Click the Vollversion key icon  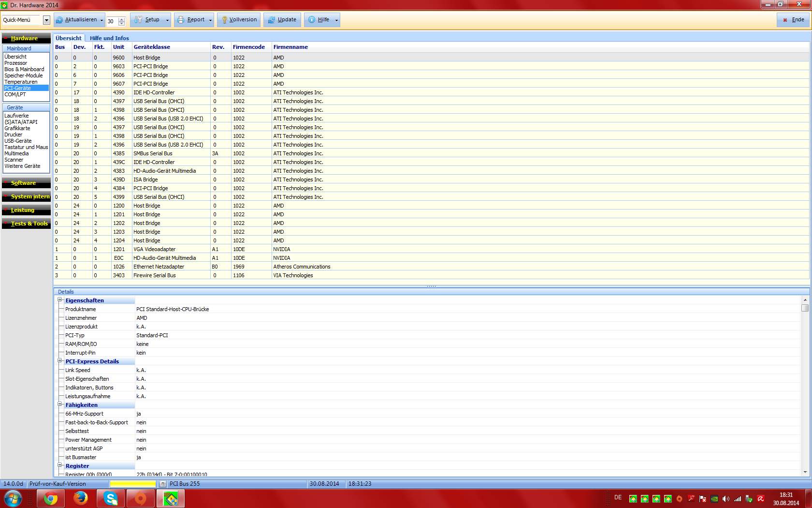coord(224,20)
